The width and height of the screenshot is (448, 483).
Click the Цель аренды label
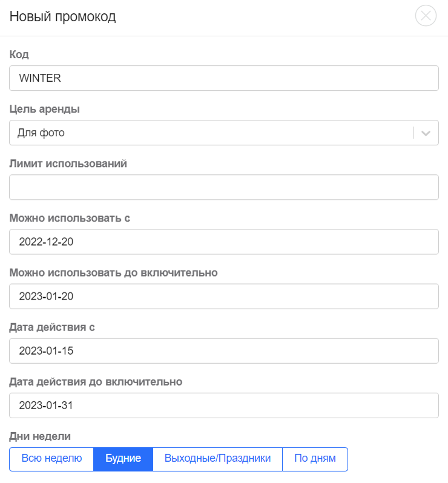pyautogui.click(x=44, y=109)
